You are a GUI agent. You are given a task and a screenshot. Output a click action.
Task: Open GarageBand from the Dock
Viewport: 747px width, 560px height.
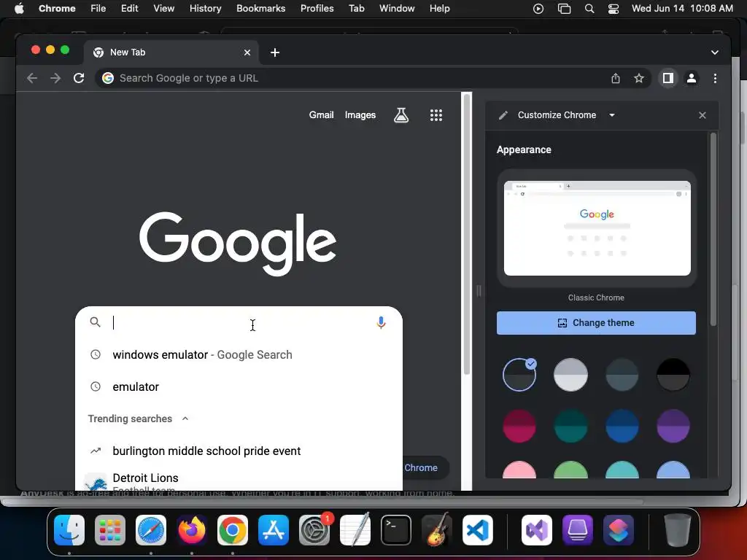pyautogui.click(x=437, y=529)
